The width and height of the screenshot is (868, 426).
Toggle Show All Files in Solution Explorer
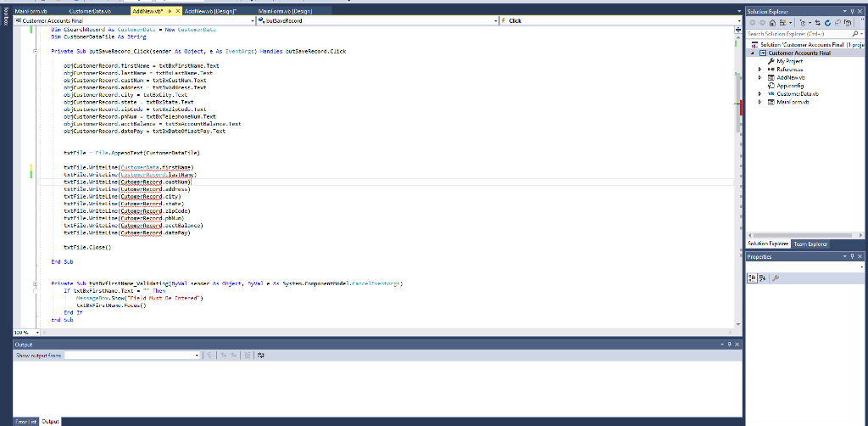848,23
